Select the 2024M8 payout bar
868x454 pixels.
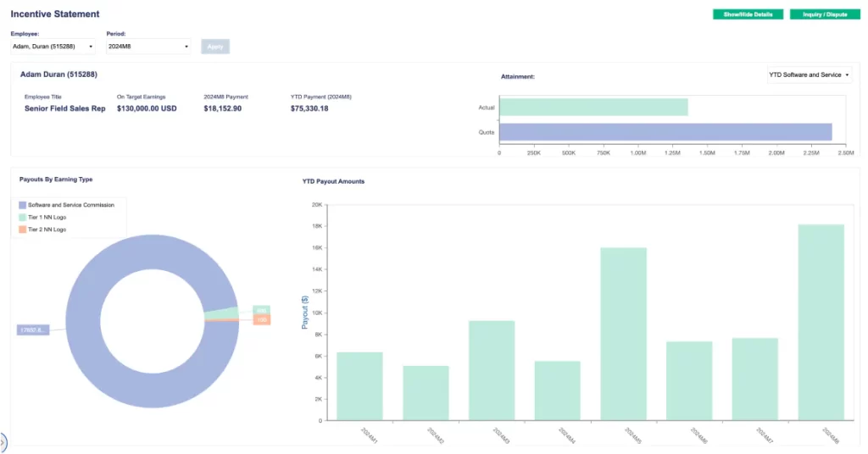[821, 322]
